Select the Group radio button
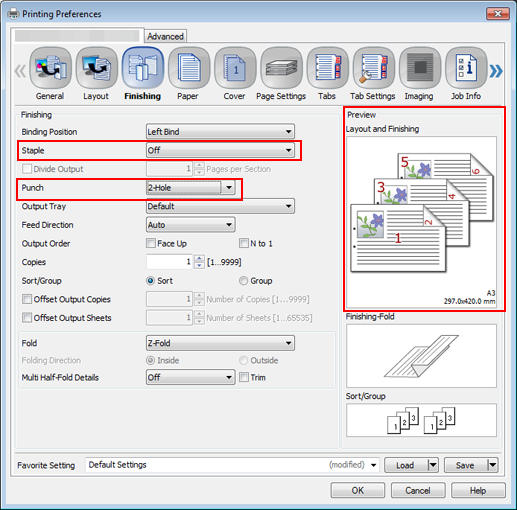Viewport: 517px width, 510px height. click(243, 281)
